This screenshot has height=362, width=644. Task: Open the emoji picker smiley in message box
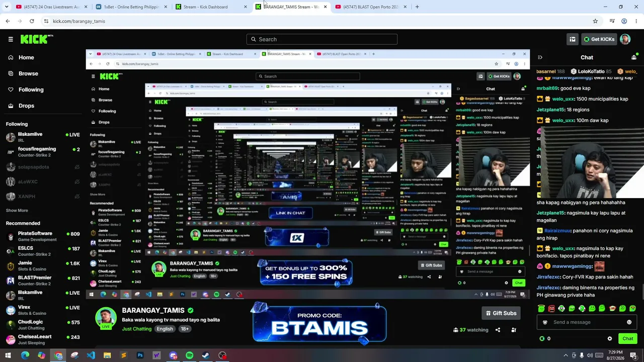pos(629,322)
